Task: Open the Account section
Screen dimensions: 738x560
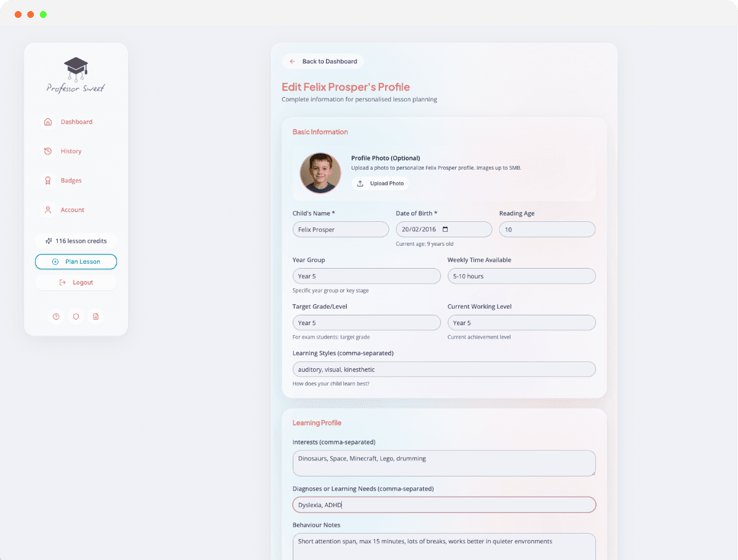Action: 72,210
